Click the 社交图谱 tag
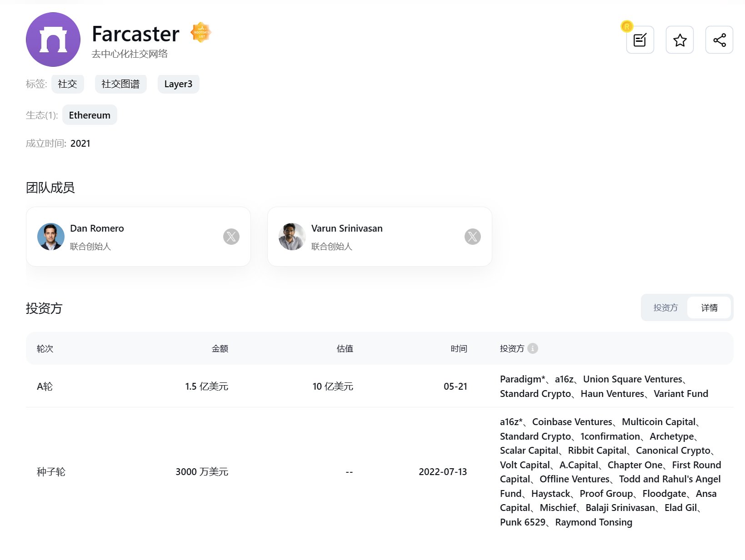Screen dimensions: 745x560 pyautogui.click(x=120, y=84)
